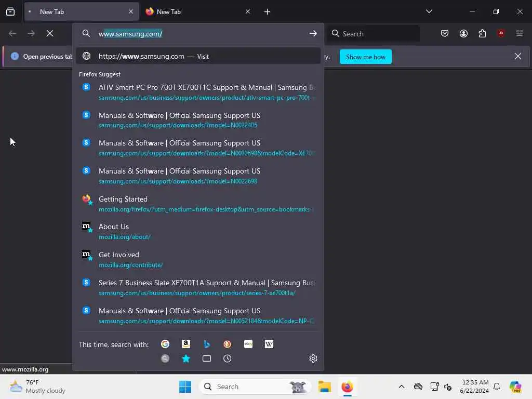Search open tabs only
Image resolution: width=532 pixels, height=399 pixels.
point(207,358)
